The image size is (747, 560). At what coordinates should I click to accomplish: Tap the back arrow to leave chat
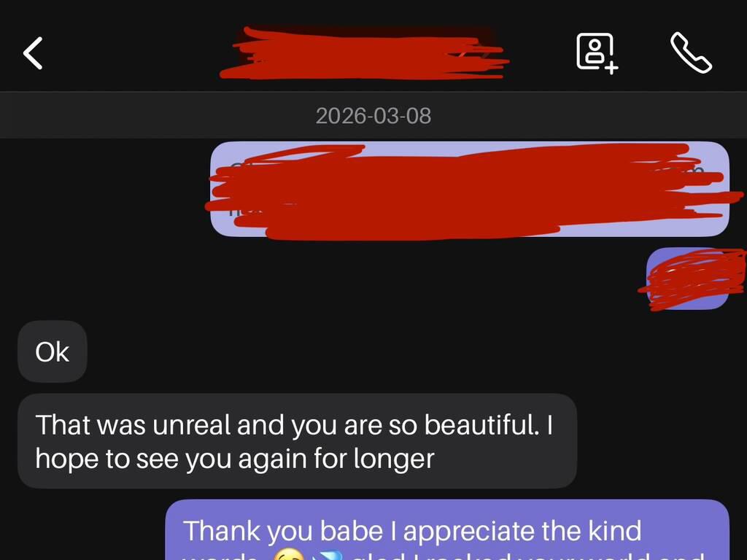click(33, 53)
